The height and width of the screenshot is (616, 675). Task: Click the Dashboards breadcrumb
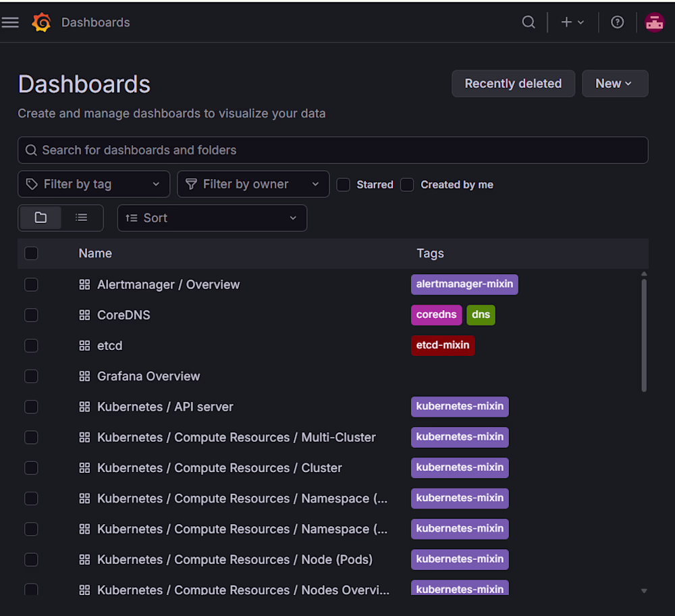tap(96, 22)
